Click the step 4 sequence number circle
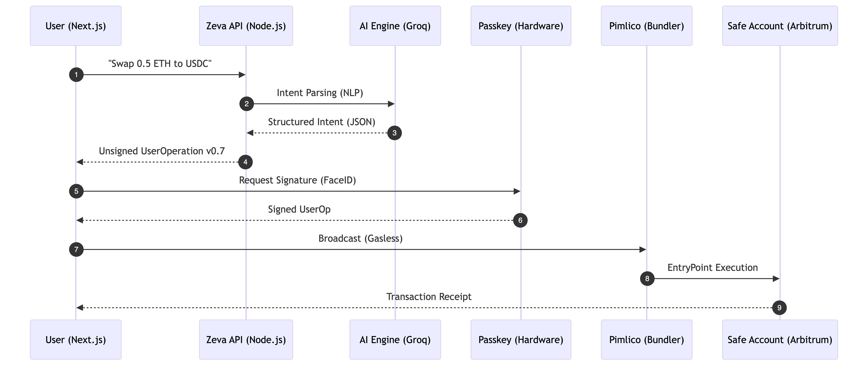The width and height of the screenshot is (868, 366). click(x=245, y=162)
